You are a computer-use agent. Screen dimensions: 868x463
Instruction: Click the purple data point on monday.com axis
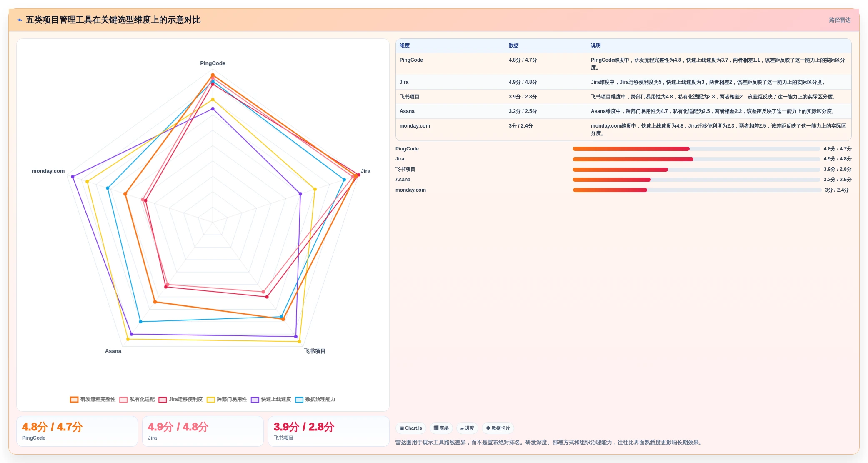click(73, 177)
